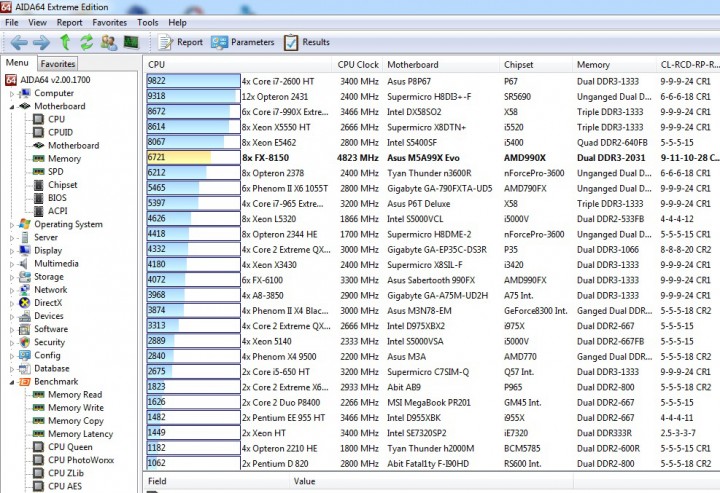Click the Devices icon in tree

(x=24, y=316)
